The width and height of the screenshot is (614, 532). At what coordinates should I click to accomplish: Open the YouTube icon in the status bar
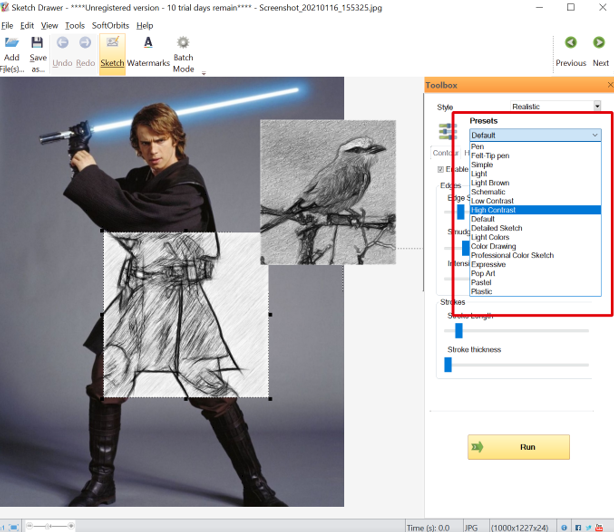599,527
